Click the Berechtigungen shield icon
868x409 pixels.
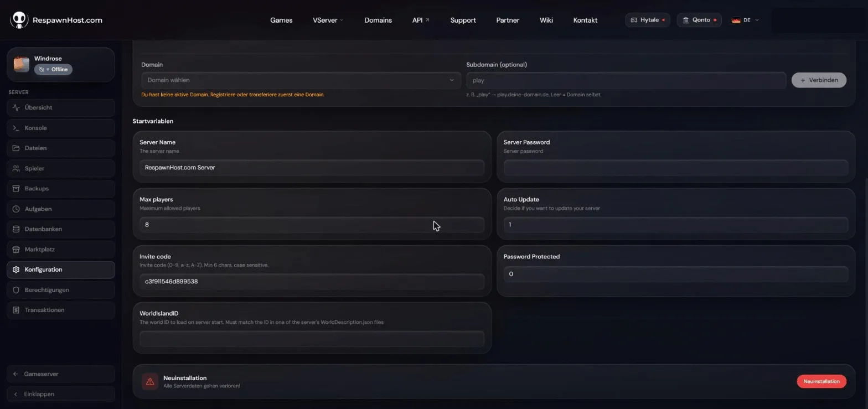[16, 290]
